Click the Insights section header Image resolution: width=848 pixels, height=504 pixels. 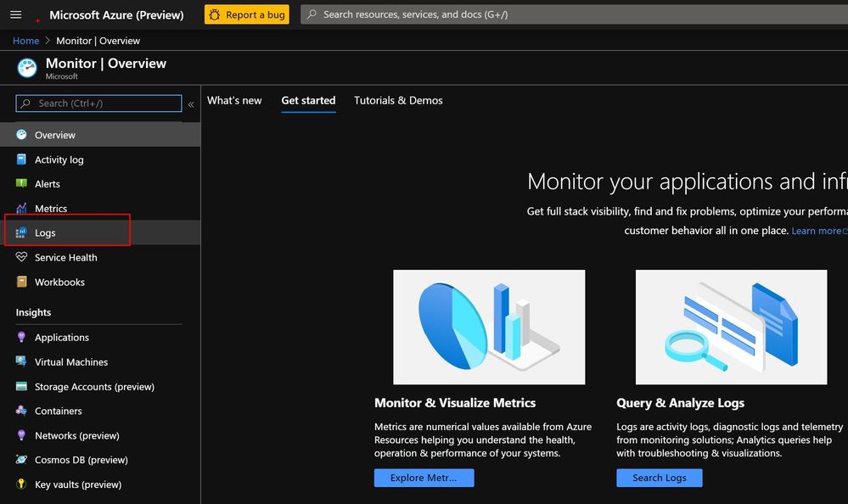(x=34, y=312)
